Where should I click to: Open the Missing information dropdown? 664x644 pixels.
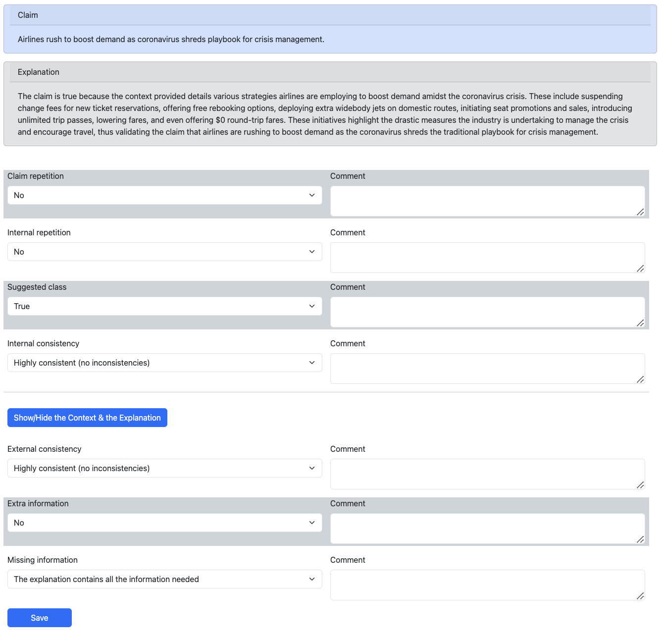click(164, 579)
